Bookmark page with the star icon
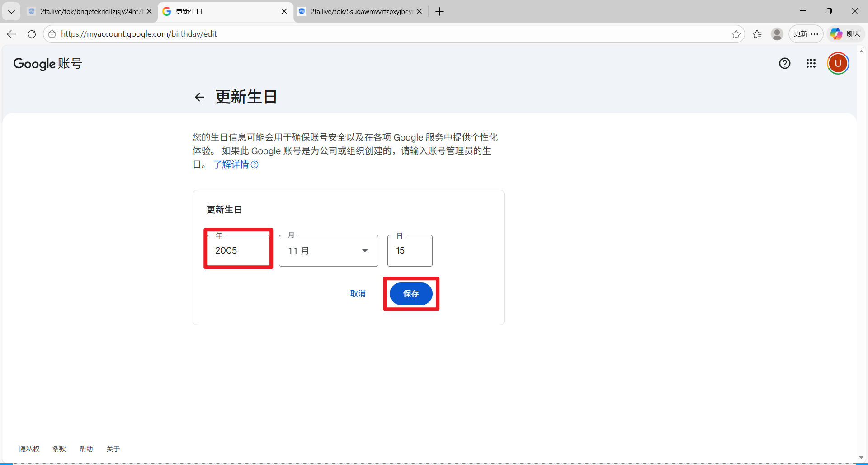This screenshot has height=465, width=868. tap(736, 34)
